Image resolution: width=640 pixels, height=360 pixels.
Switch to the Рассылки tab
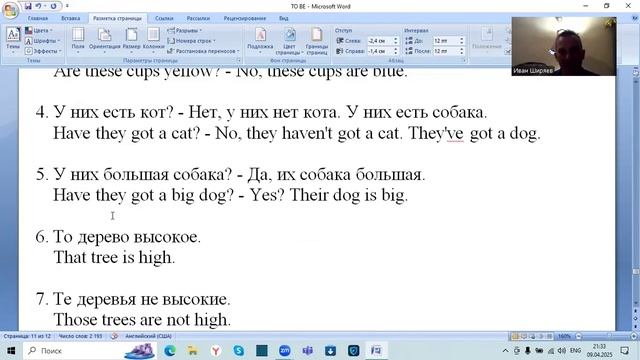(x=198, y=18)
